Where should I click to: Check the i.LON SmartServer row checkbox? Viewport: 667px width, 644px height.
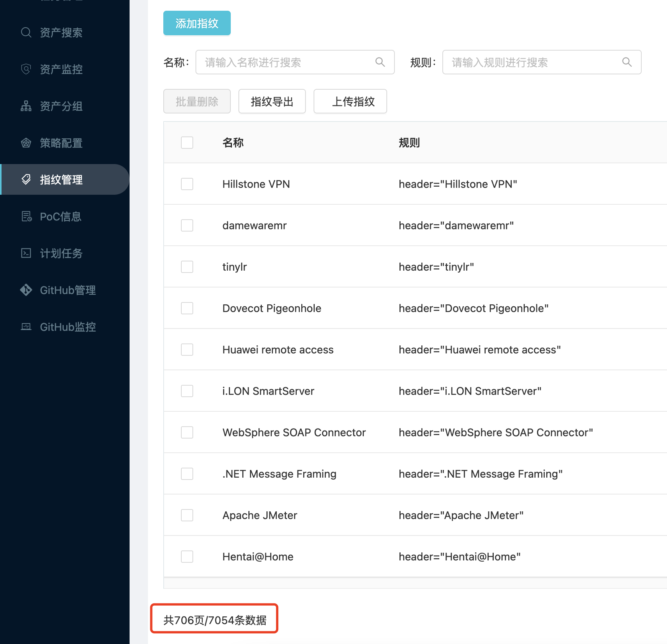187,391
